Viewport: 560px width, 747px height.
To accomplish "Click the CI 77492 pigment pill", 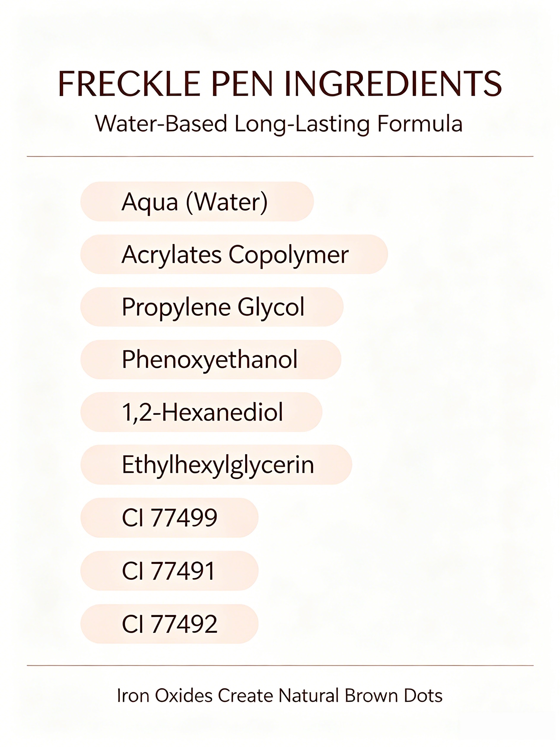I will [169, 624].
